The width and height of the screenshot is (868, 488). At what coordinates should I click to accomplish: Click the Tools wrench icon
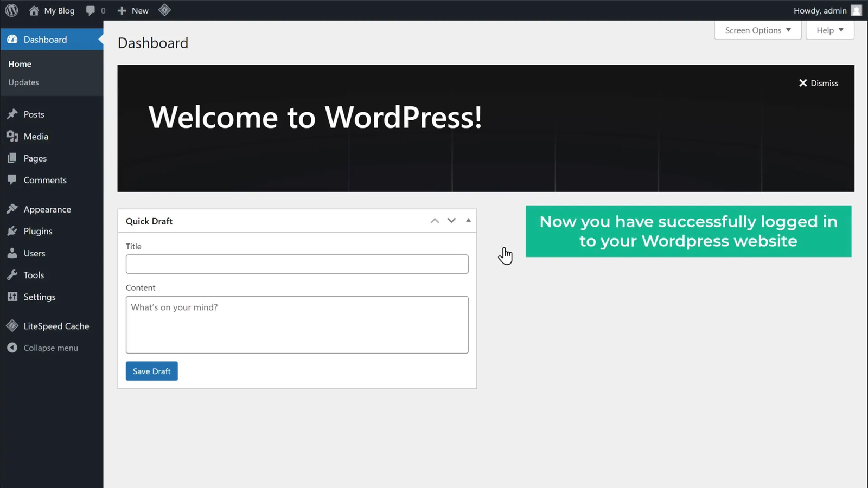click(x=12, y=275)
